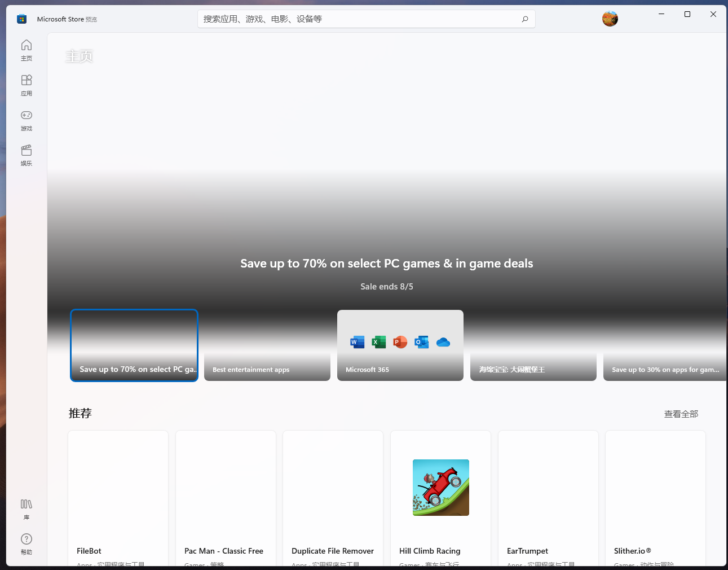This screenshot has width=728, height=570.
Task: Open the Home (主页) sidebar icon
Action: pos(27,50)
